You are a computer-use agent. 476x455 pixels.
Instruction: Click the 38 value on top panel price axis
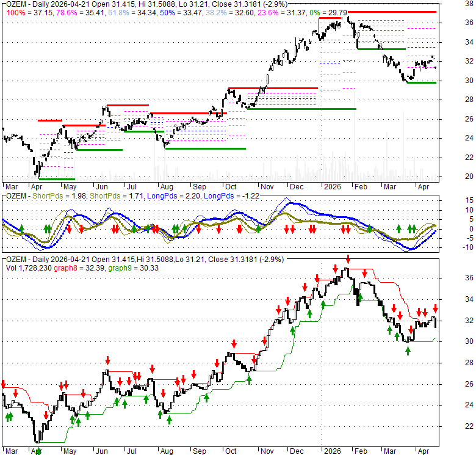coord(469,4)
